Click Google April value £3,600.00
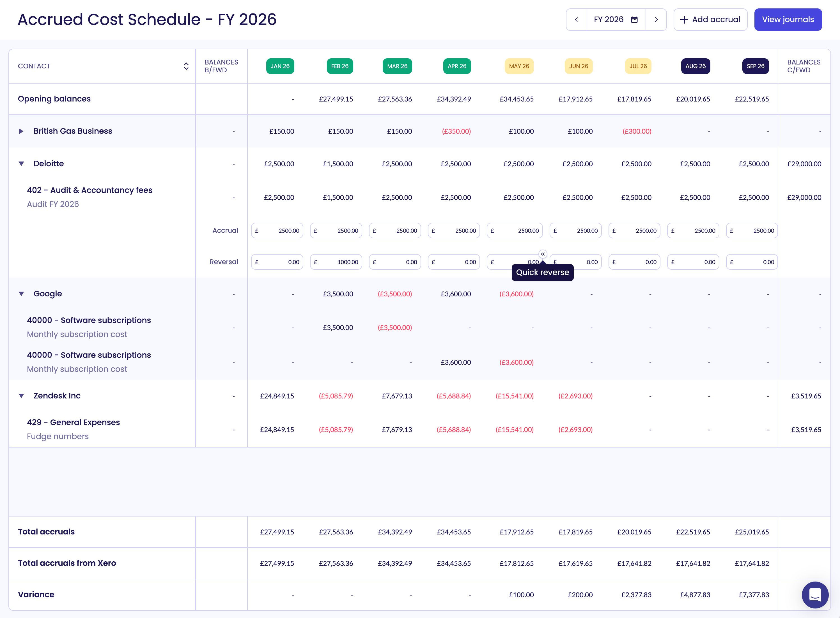 click(456, 294)
